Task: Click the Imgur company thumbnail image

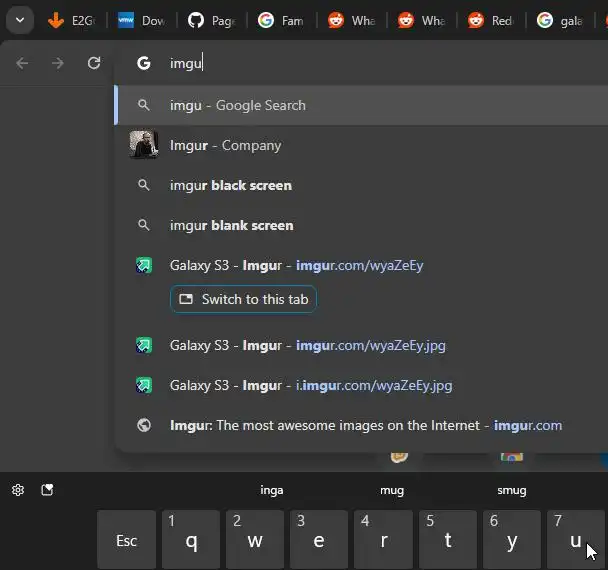Action: [x=144, y=145]
